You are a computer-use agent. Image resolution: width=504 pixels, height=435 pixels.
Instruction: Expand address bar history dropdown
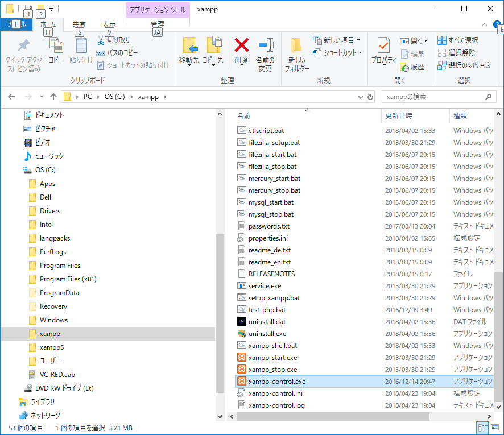click(x=361, y=97)
